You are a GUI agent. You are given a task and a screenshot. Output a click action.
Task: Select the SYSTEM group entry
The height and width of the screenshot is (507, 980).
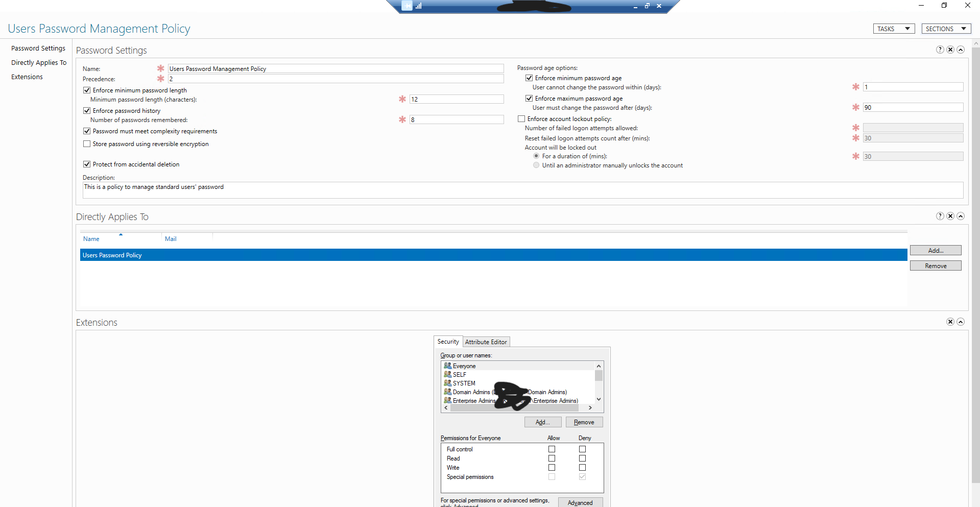tap(463, 383)
